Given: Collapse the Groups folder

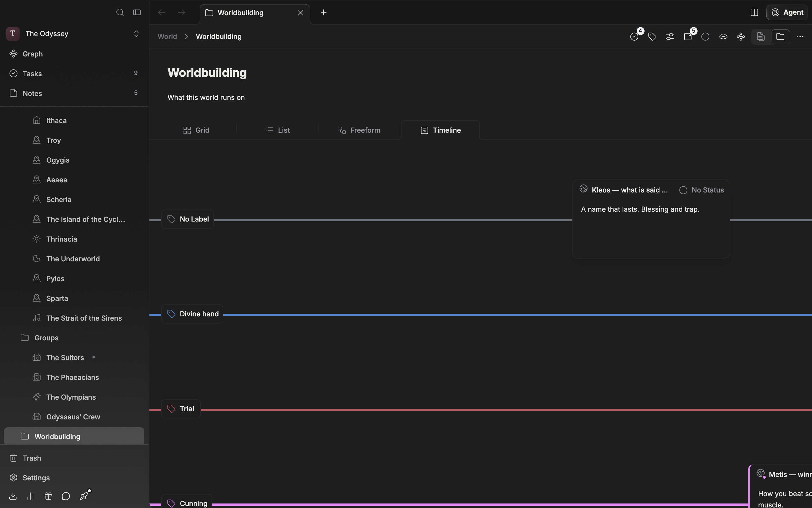Looking at the screenshot, I should 74,338.
